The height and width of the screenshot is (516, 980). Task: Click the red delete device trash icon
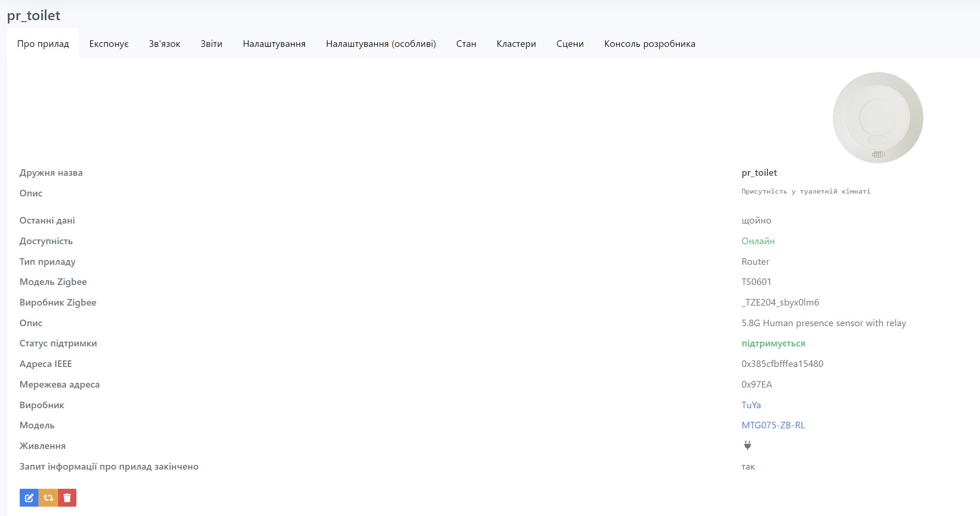(x=67, y=498)
